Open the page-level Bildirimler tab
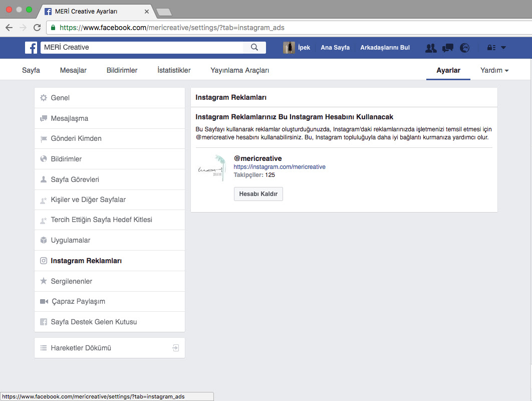The image size is (532, 401). (x=122, y=70)
